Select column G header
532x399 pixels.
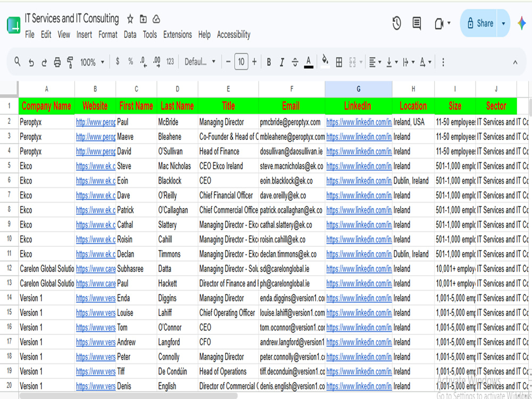pyautogui.click(x=358, y=89)
